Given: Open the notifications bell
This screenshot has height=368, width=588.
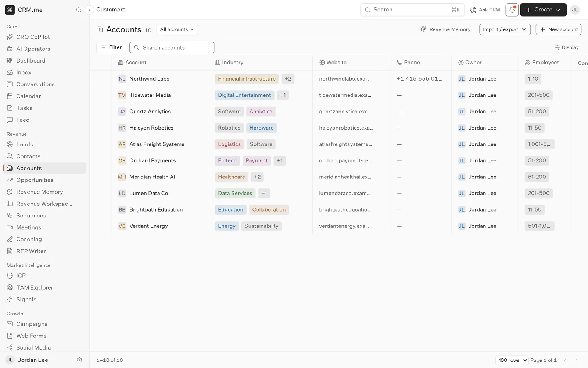Looking at the screenshot, I should point(512,10).
